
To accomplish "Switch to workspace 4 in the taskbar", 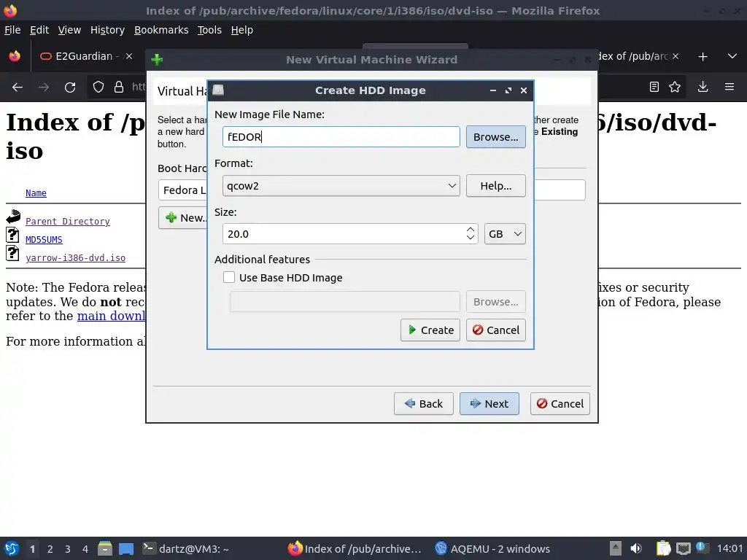I will coord(85,549).
